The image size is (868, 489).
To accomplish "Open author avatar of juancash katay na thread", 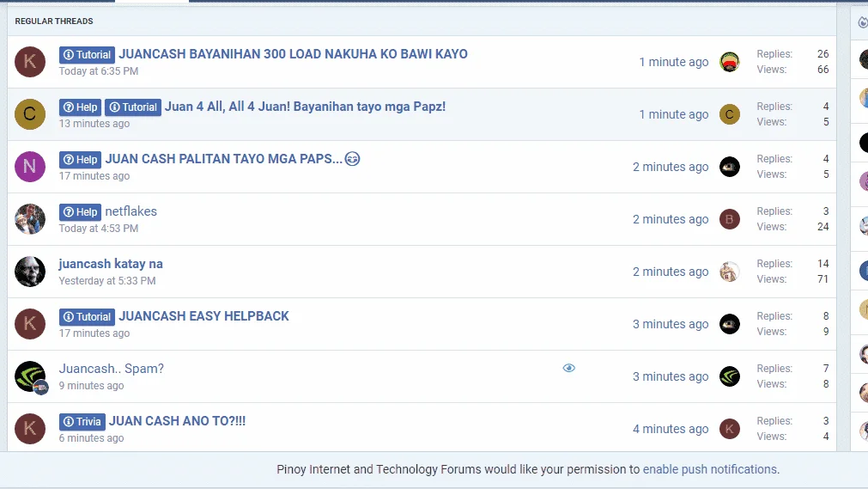I will point(30,272).
